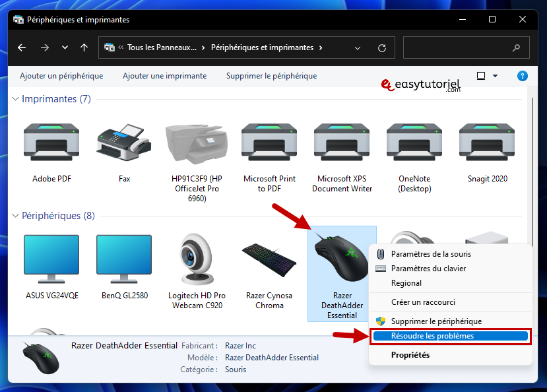This screenshot has height=392, width=547.
Task: Click the back navigation arrow
Action: pyautogui.click(x=22, y=48)
